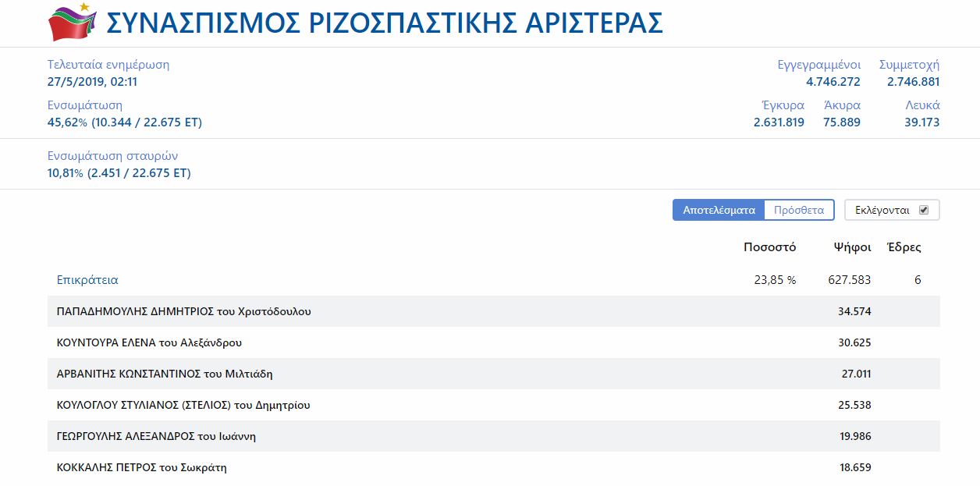
Task: Toggle the Εκλέγονται checkbox
Action: (924, 210)
